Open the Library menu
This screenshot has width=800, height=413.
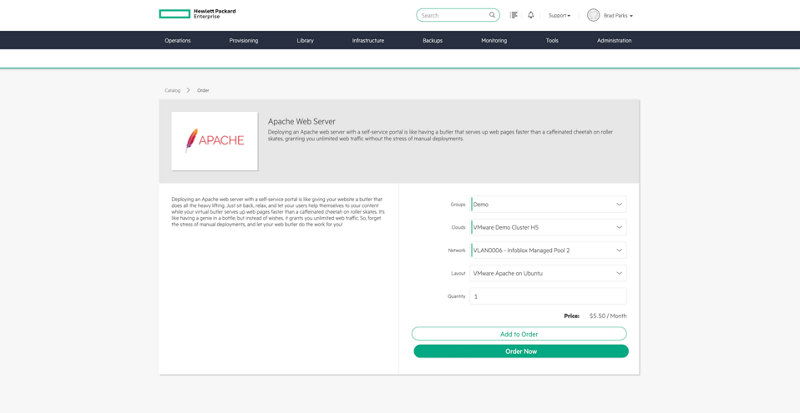point(305,40)
